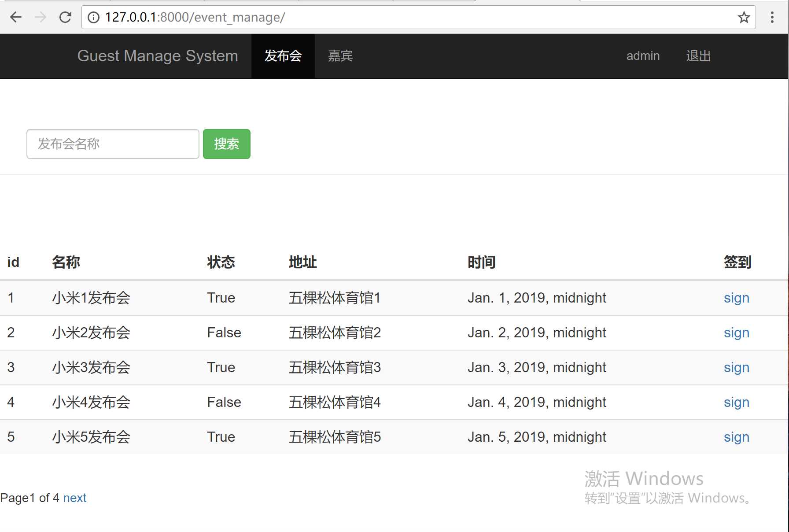Switch to the 嘉宾 nav tab

pos(340,56)
